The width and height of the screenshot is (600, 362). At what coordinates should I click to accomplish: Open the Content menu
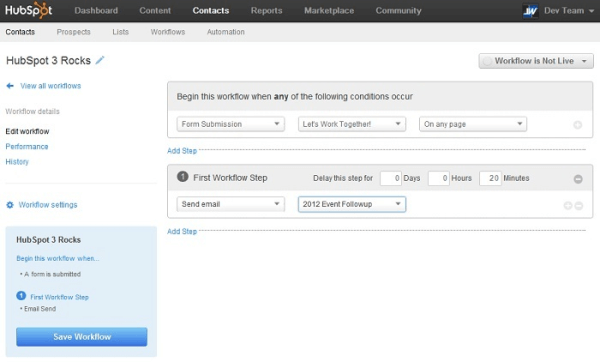[x=155, y=11]
